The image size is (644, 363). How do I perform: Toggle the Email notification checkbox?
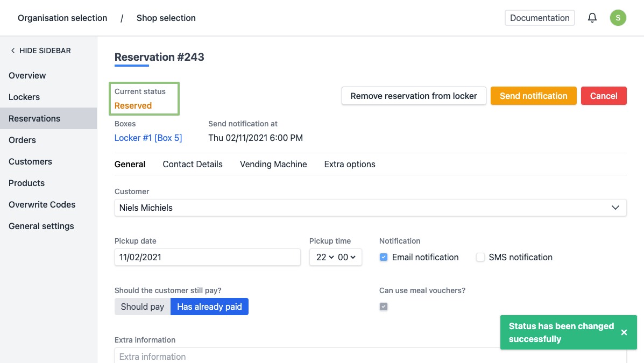click(x=384, y=257)
